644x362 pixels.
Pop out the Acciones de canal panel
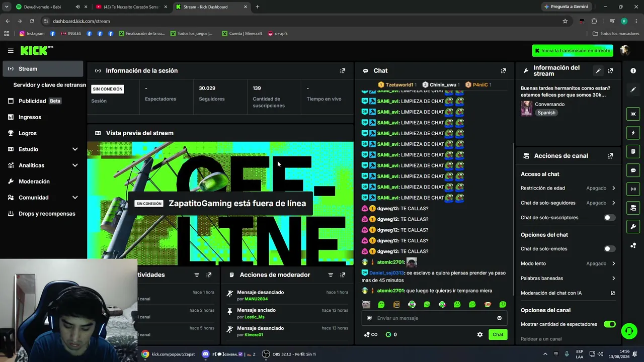(x=610, y=156)
